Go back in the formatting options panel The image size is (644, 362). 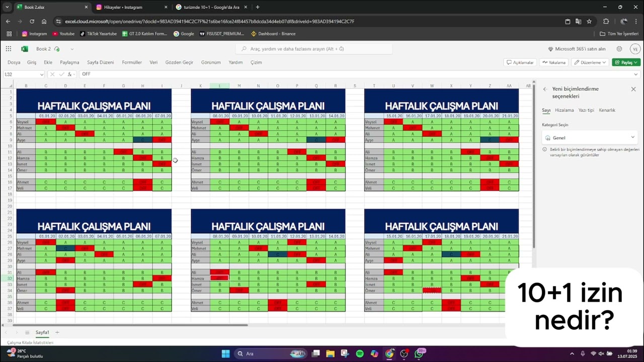click(545, 89)
